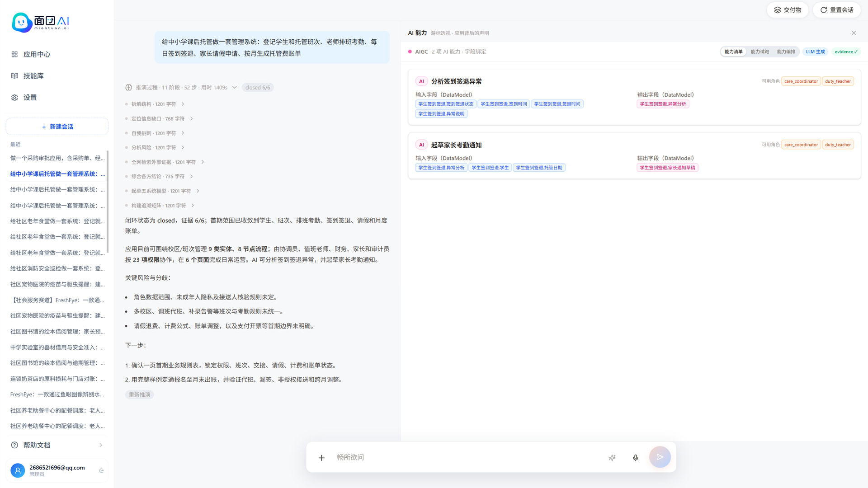The image size is (868, 488).
Task: Click the LLM 生成 badge
Action: click(x=815, y=52)
